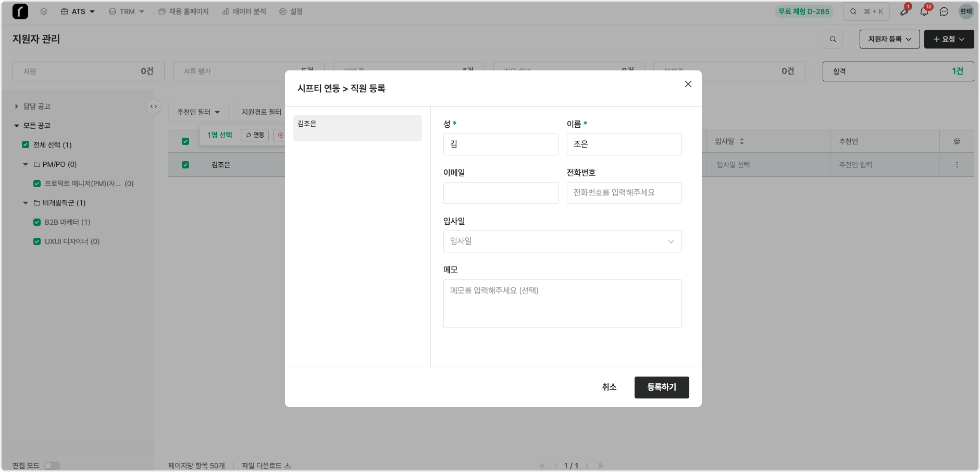Click the 취소 button
980x472 pixels.
(x=609, y=387)
